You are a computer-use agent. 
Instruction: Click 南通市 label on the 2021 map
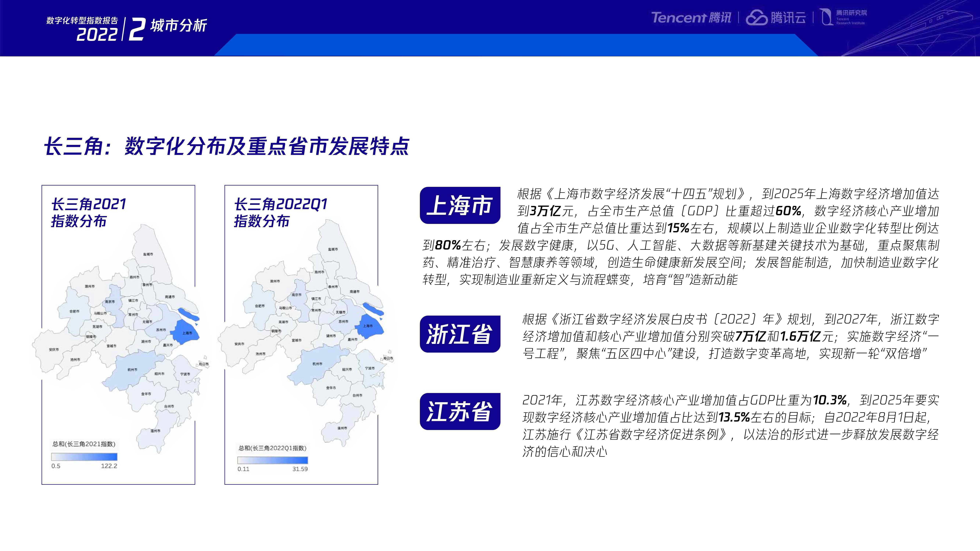pos(170,297)
